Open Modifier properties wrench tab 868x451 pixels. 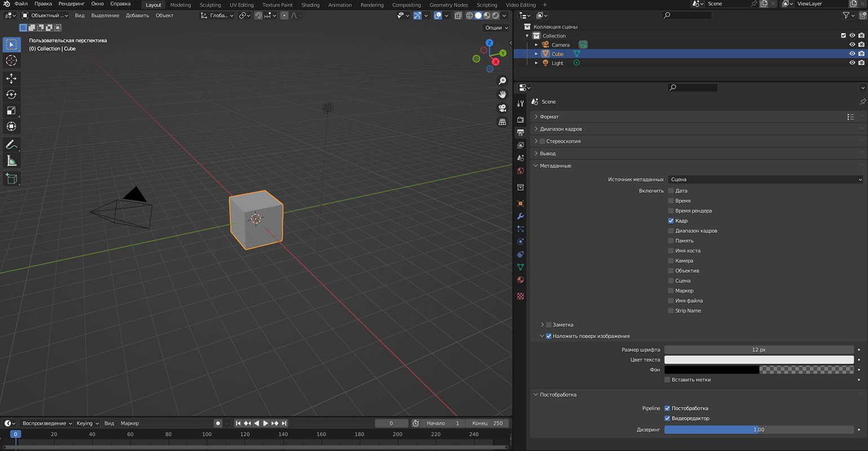pos(520,216)
